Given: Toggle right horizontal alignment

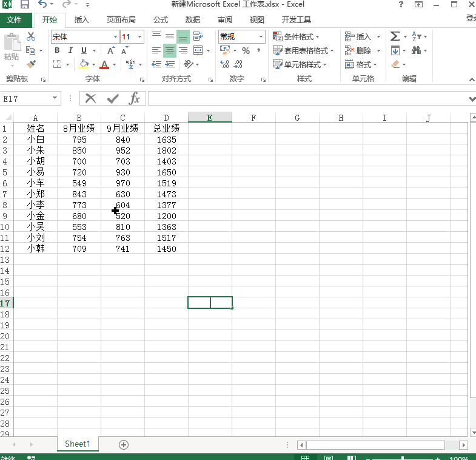Looking at the screenshot, I should click(x=183, y=50).
